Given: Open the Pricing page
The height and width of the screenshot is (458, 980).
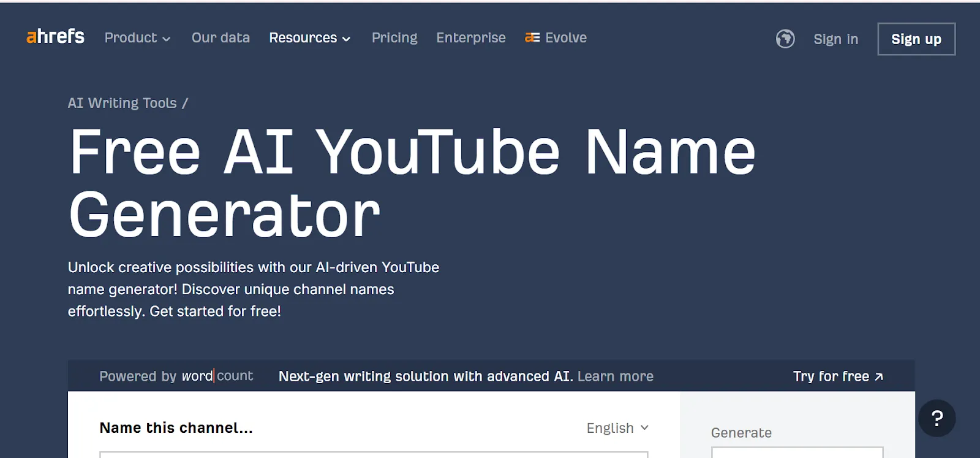Looking at the screenshot, I should (394, 38).
